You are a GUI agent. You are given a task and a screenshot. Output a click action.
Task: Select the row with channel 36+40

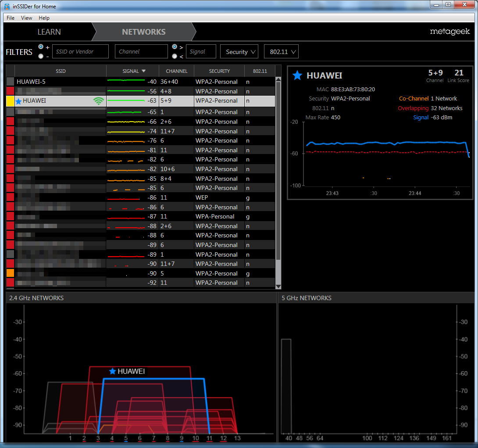[140, 82]
